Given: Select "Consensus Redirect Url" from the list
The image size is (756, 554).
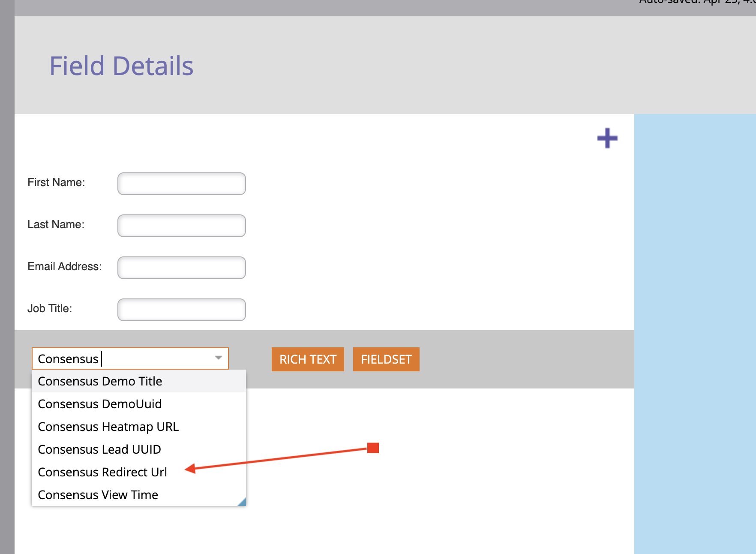Looking at the screenshot, I should tap(102, 472).
